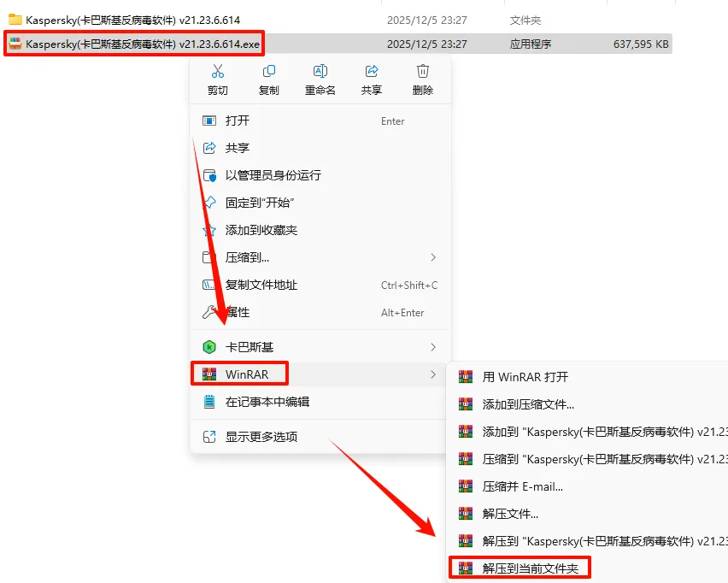Select the Kaspersky .exe file icon
The width and height of the screenshot is (728, 583).
[15, 44]
